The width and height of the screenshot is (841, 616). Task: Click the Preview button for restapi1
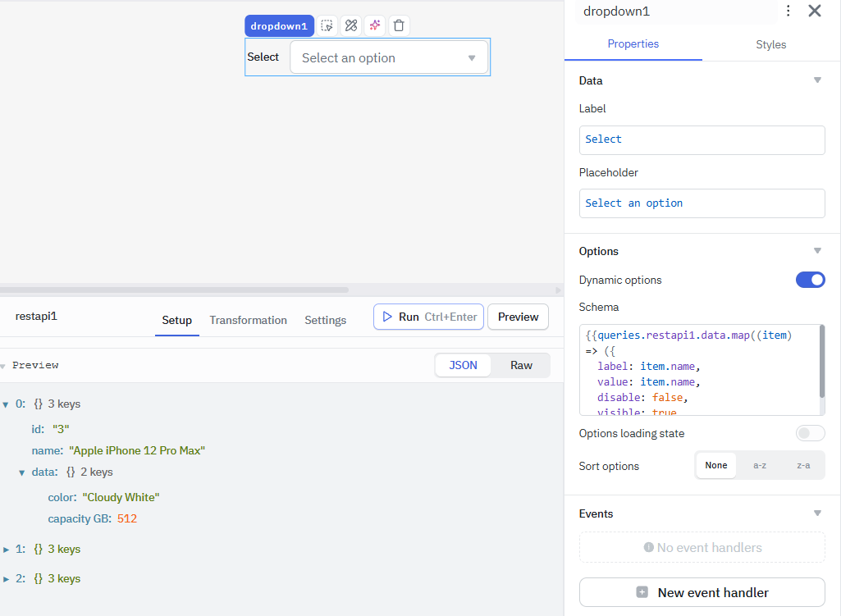tap(518, 317)
